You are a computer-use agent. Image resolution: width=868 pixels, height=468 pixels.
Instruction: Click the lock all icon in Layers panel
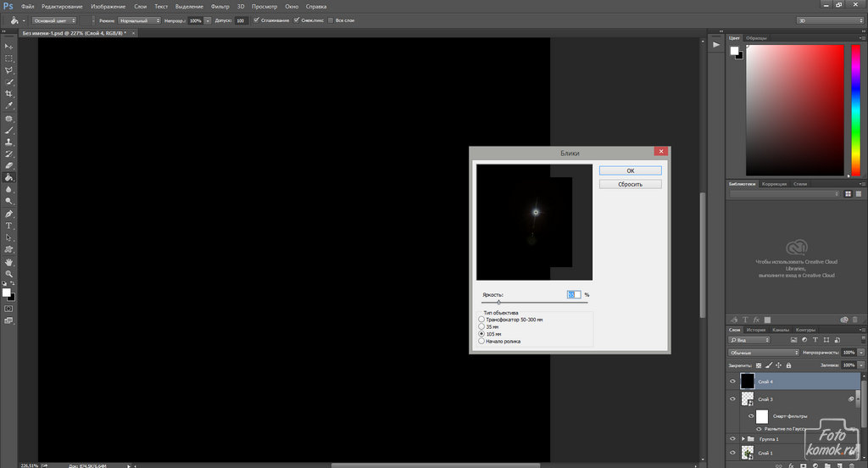click(790, 365)
